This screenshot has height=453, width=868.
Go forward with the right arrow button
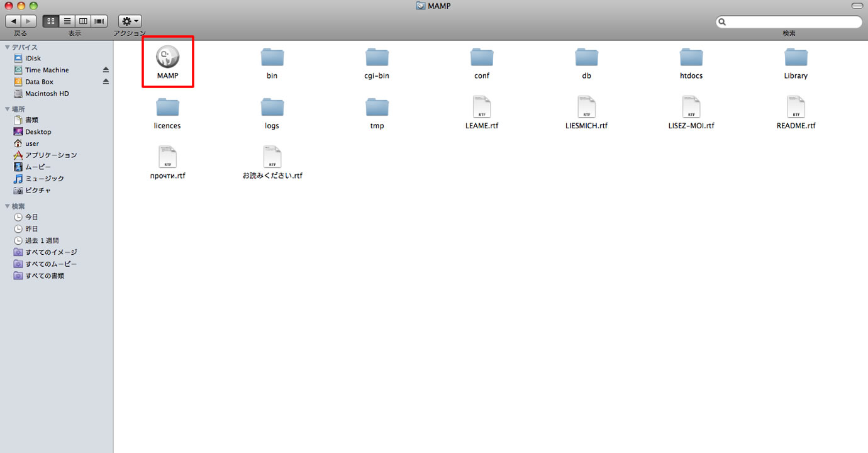tap(28, 21)
